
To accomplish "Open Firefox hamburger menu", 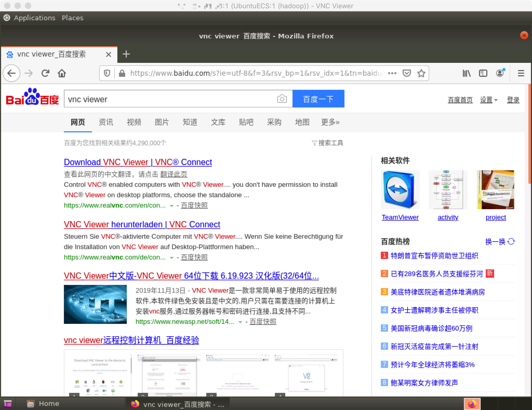I will click(521, 73).
